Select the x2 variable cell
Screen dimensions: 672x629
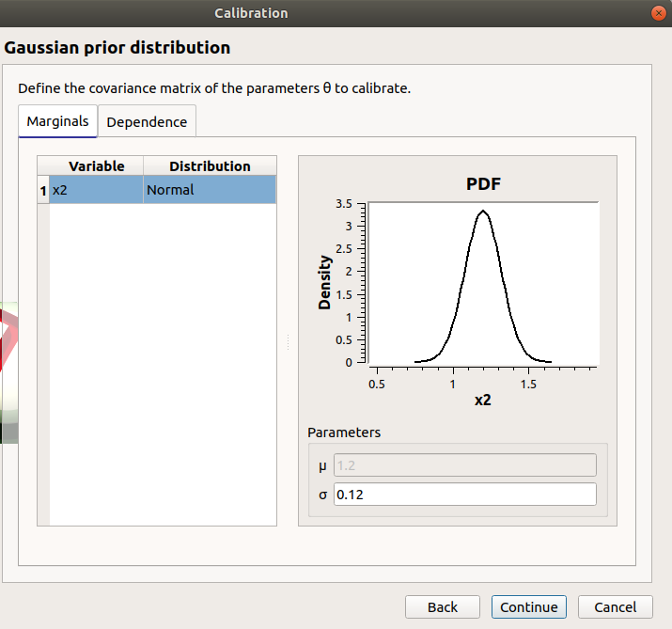coord(96,190)
